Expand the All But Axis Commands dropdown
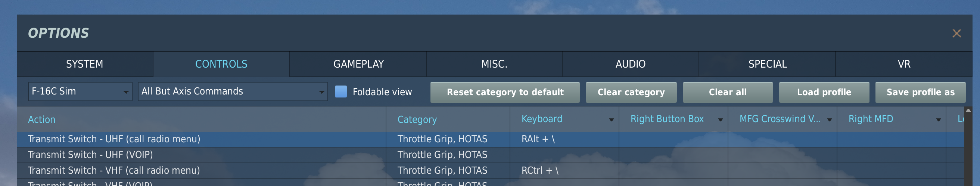Image resolution: width=980 pixels, height=186 pixels. pyautogui.click(x=233, y=92)
